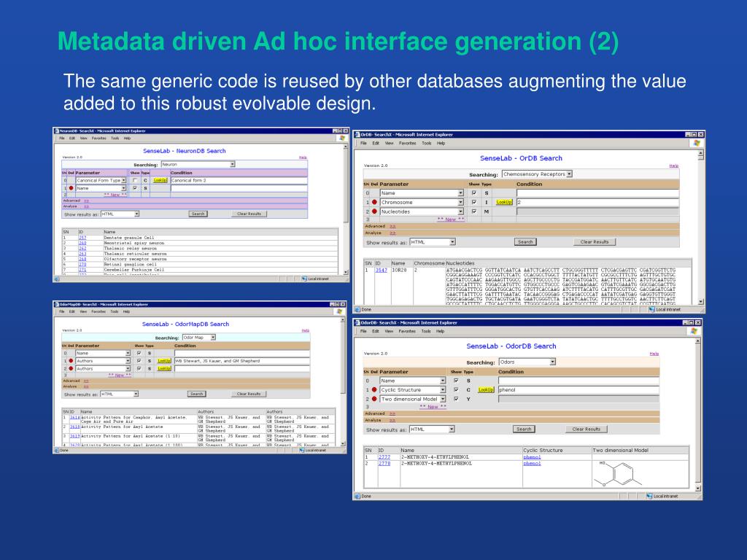
Task: Open Chemosensory Receptors Searching dropdown in OrDB
Action: 537,174
